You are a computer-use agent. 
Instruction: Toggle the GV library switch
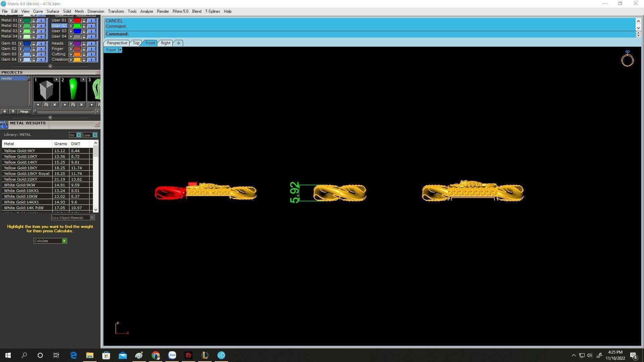(78, 135)
